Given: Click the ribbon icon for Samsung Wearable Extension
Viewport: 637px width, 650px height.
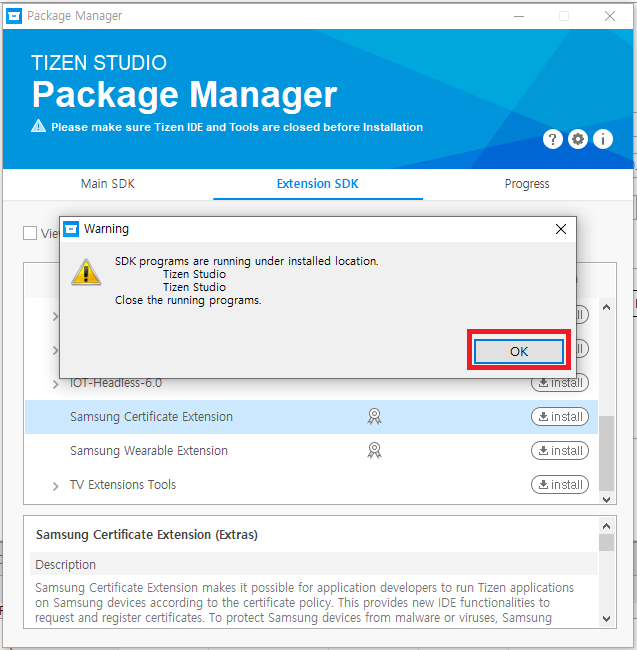Looking at the screenshot, I should (374, 450).
